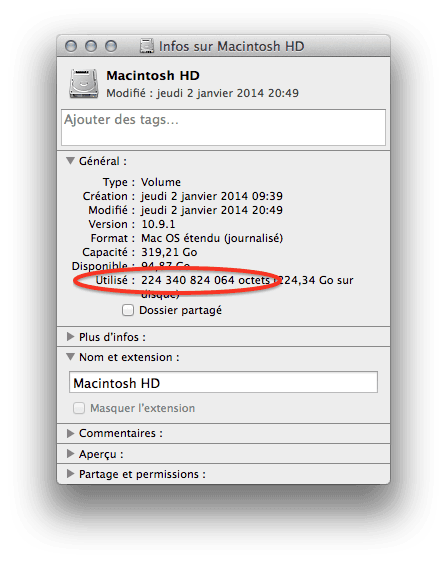The width and height of the screenshot is (447, 563).
Task: Minimize the info window with middle button
Action: (x=91, y=46)
